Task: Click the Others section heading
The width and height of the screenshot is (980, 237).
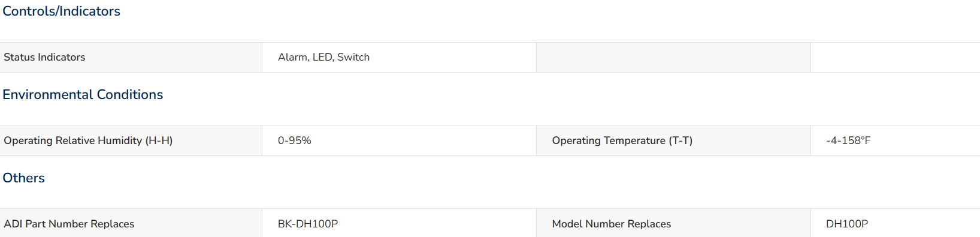Action: pos(23,178)
